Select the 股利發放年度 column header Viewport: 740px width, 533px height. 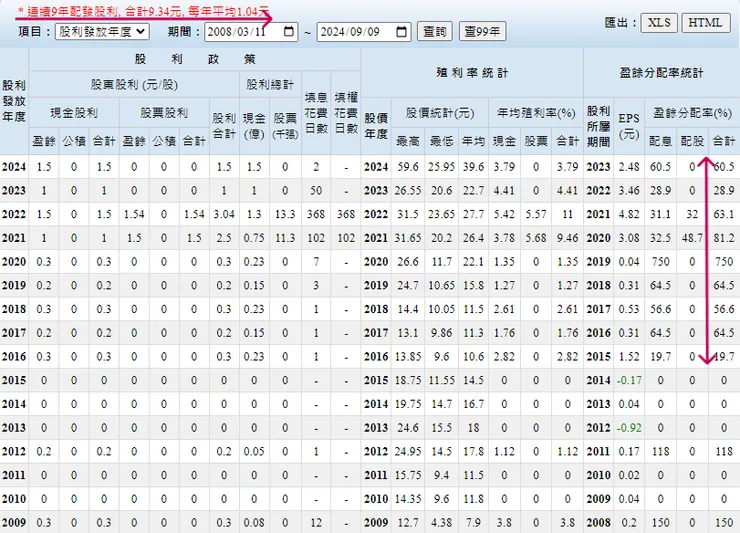click(14, 101)
